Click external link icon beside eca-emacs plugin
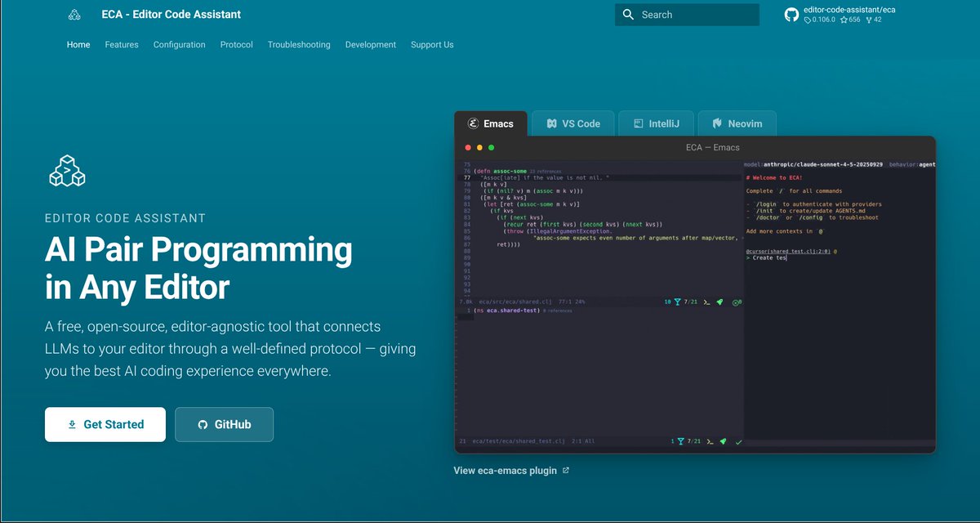Image resolution: width=980 pixels, height=523 pixels. pyautogui.click(x=566, y=470)
